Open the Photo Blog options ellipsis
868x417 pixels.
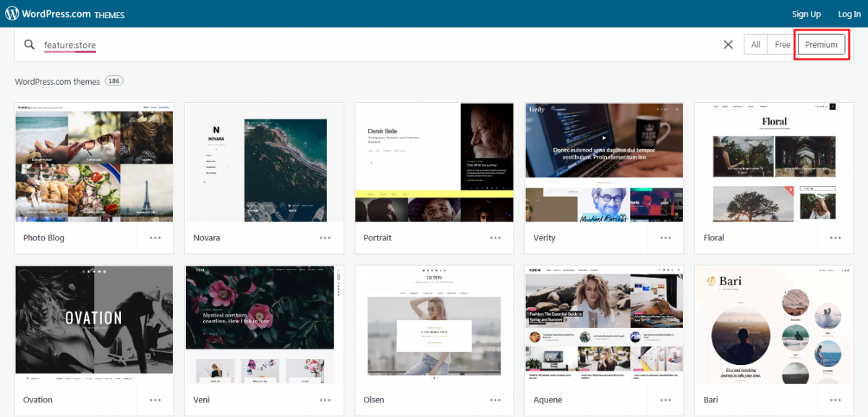[156, 237]
